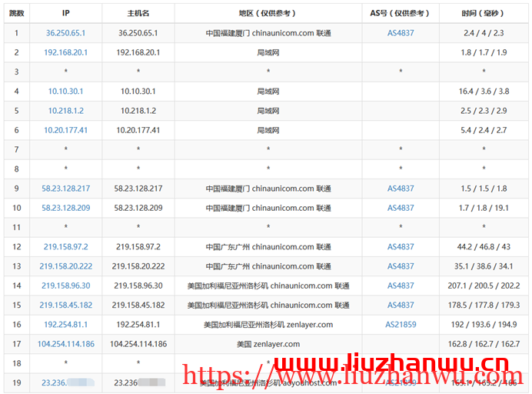Open IP link 192.168.20.1
The width and height of the screenshot is (532, 394).
tap(66, 52)
